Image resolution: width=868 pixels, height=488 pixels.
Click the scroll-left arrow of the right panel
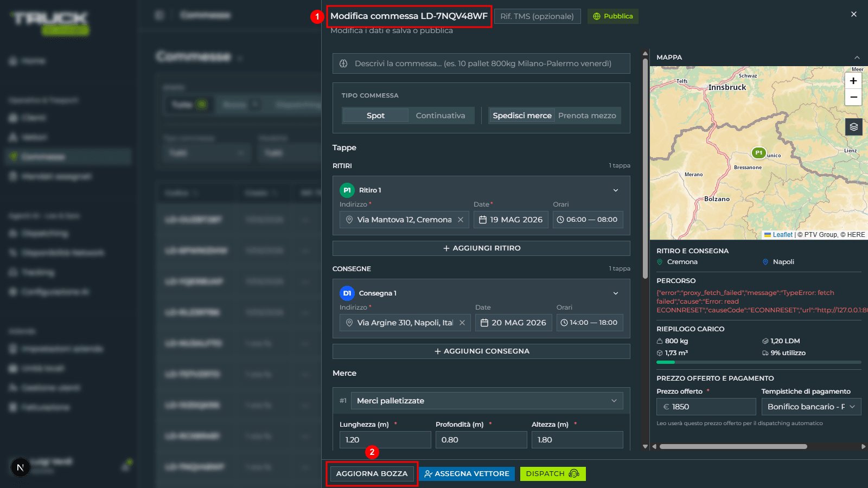654,447
